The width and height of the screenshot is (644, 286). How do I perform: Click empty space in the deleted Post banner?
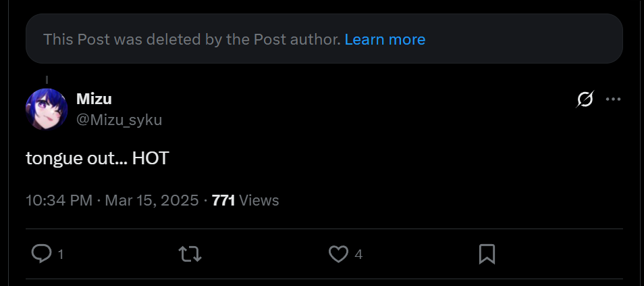coord(527,39)
